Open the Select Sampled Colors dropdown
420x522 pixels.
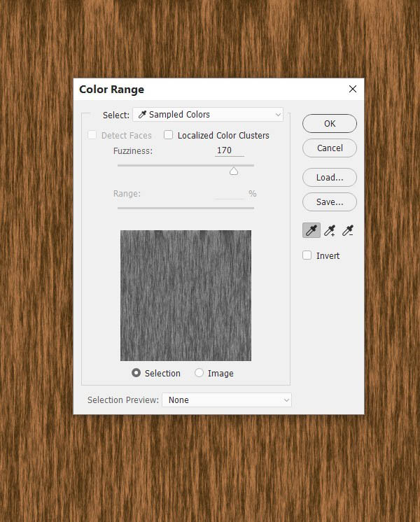[208, 115]
